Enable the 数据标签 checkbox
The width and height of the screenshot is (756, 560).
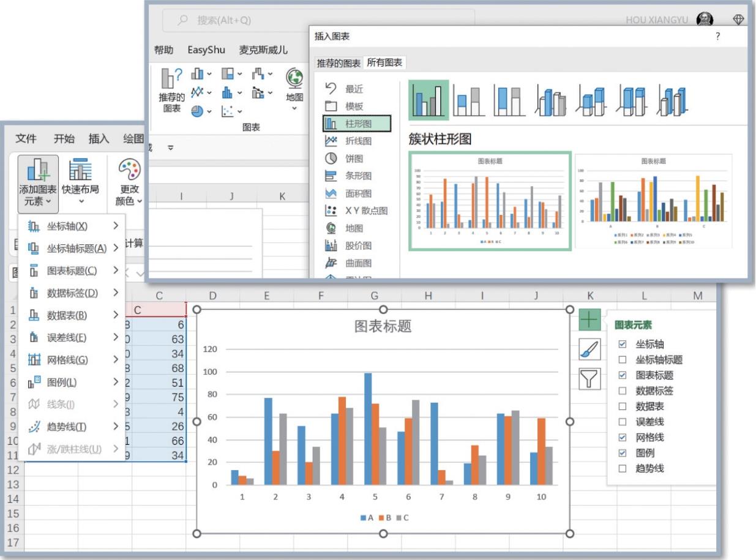pyautogui.click(x=623, y=391)
